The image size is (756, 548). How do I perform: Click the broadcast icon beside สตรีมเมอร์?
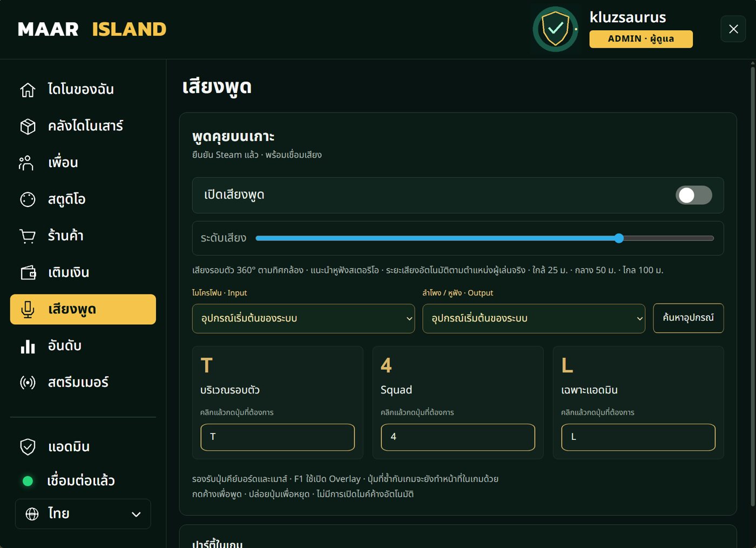(28, 383)
